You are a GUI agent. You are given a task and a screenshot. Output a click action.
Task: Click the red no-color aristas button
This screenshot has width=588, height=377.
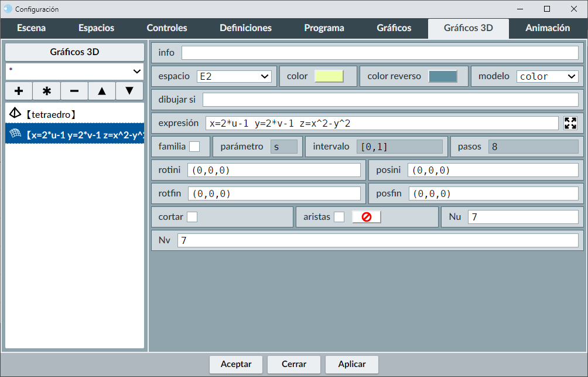coord(367,217)
